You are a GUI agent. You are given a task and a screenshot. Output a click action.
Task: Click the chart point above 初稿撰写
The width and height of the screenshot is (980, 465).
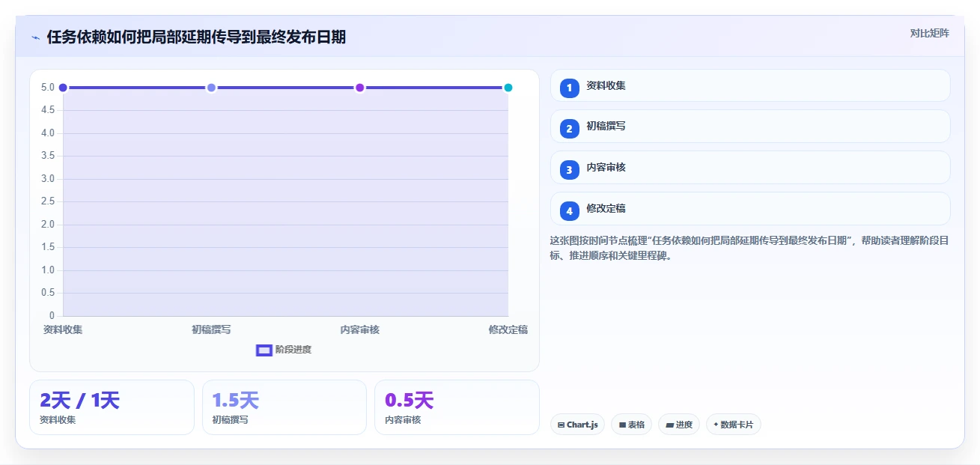(211, 88)
